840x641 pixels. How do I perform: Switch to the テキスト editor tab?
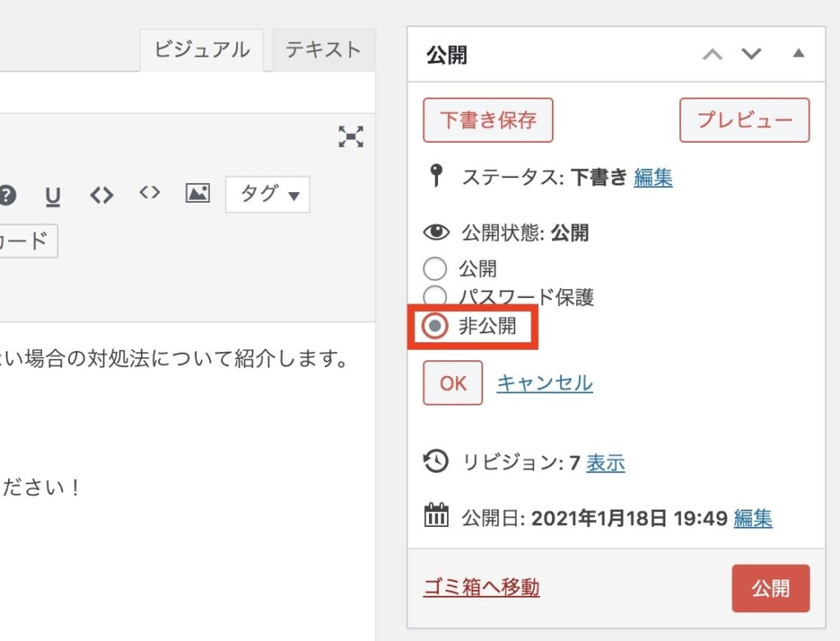point(323,50)
